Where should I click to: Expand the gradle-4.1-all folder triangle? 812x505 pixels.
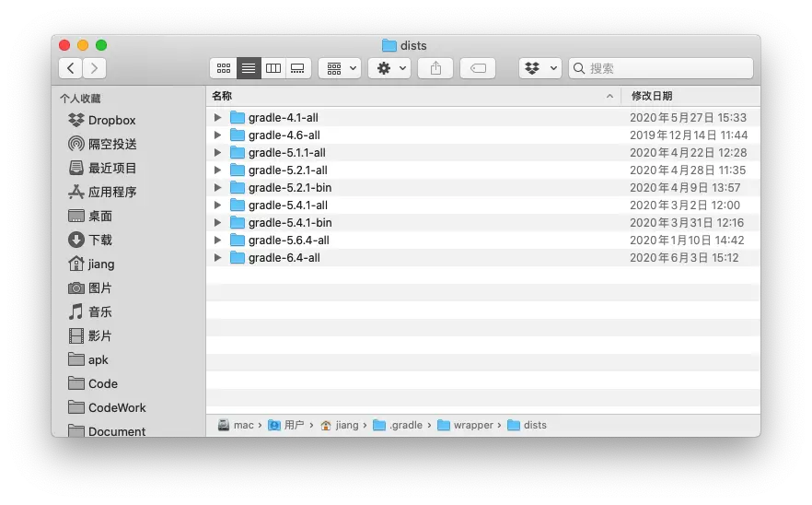point(217,118)
